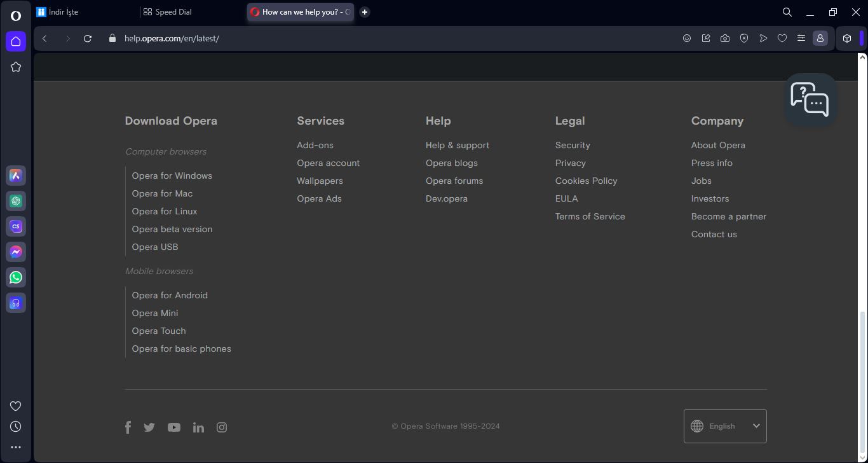The height and width of the screenshot is (463, 868).
Task: Open the profile account icon
Action: [820, 38]
